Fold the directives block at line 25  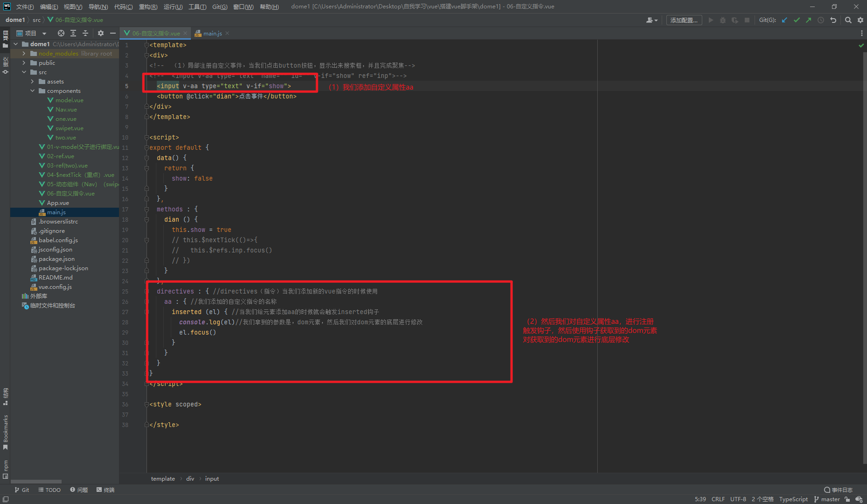click(x=147, y=292)
